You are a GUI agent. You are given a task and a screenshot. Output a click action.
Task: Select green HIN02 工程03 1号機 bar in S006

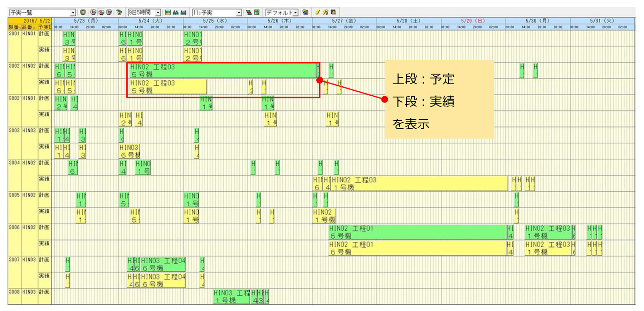pyautogui.click(x=548, y=232)
